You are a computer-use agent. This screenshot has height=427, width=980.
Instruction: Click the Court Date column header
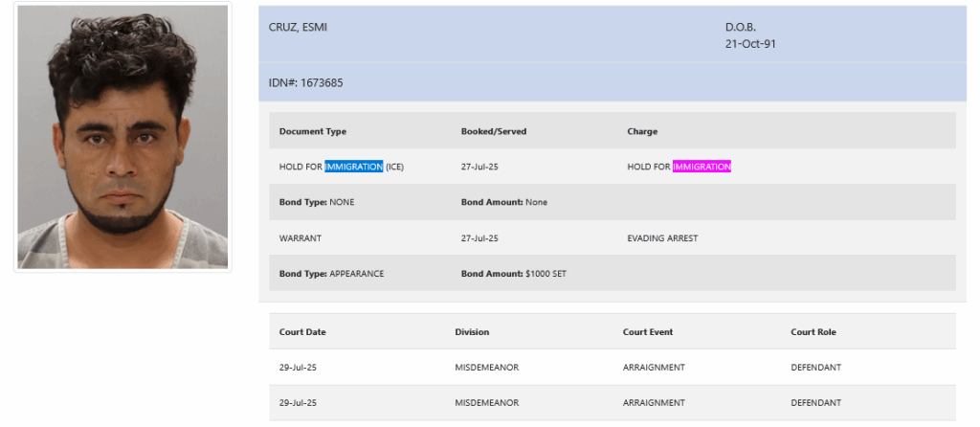pos(302,332)
